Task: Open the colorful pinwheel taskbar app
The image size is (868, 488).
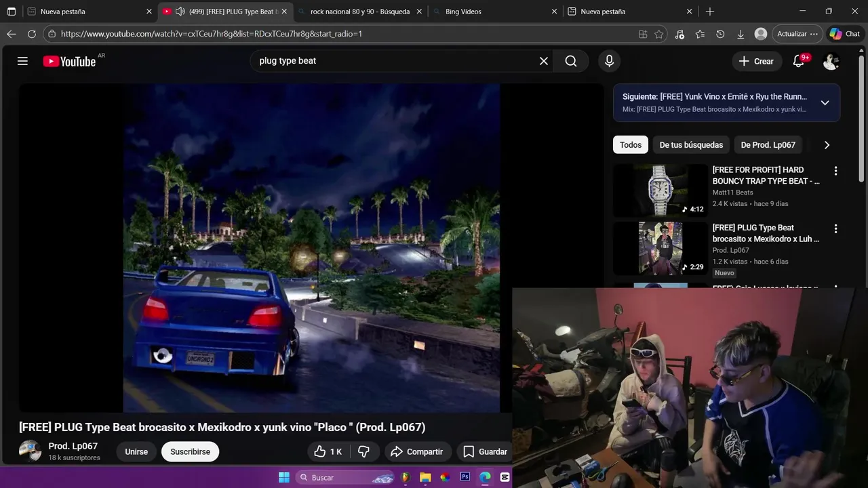Action: (445, 477)
